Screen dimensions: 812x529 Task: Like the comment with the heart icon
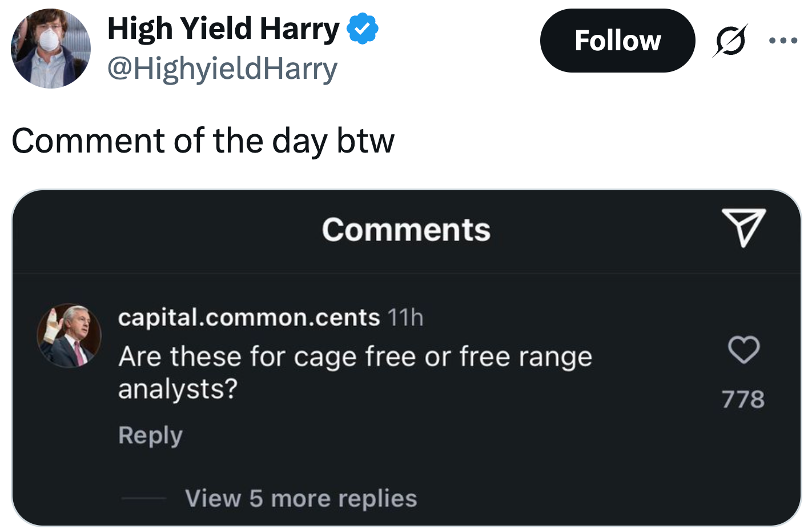click(743, 350)
